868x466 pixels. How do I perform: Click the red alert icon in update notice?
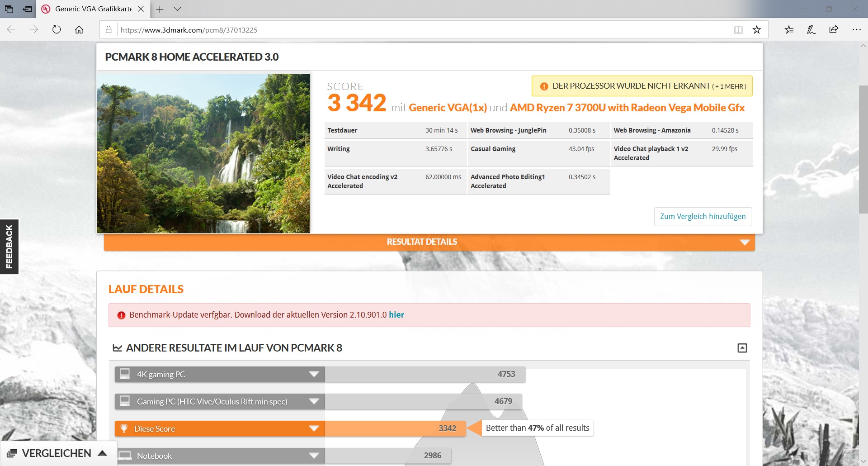point(121,315)
